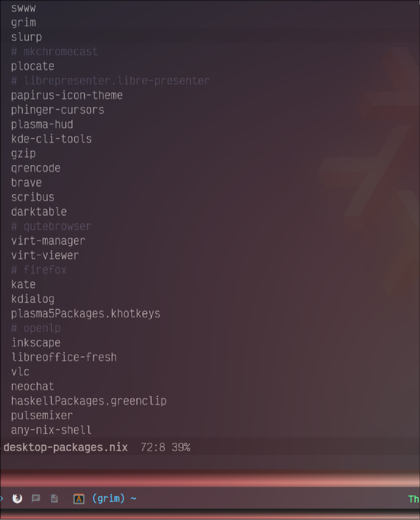Select the kde-cli-tools line
This screenshot has width=420, height=520.
(x=51, y=139)
